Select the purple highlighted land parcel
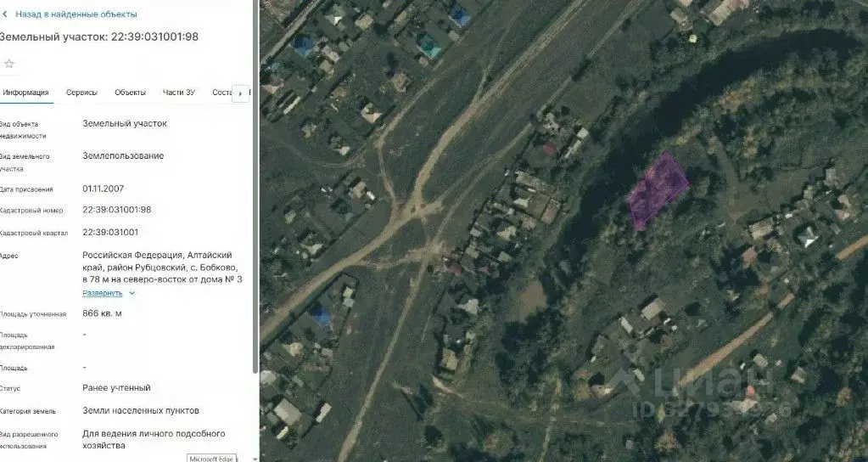 coord(658,191)
